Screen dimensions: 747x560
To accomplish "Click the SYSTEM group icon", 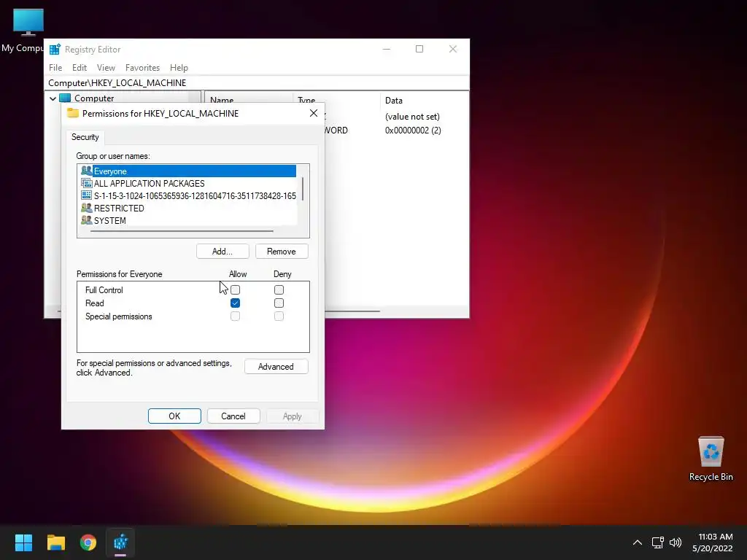I will (x=86, y=220).
